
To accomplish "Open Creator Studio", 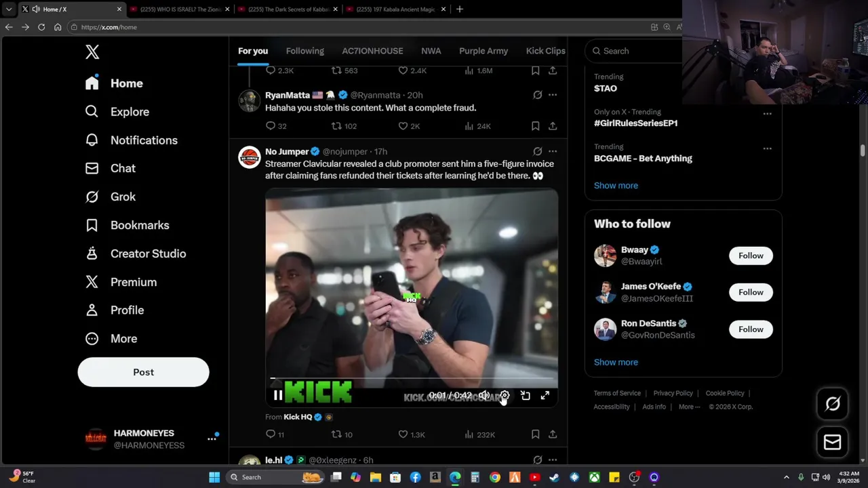I will click(x=135, y=253).
